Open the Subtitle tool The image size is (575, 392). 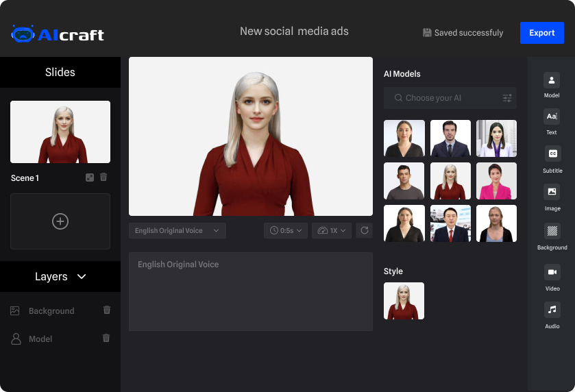pyautogui.click(x=552, y=154)
